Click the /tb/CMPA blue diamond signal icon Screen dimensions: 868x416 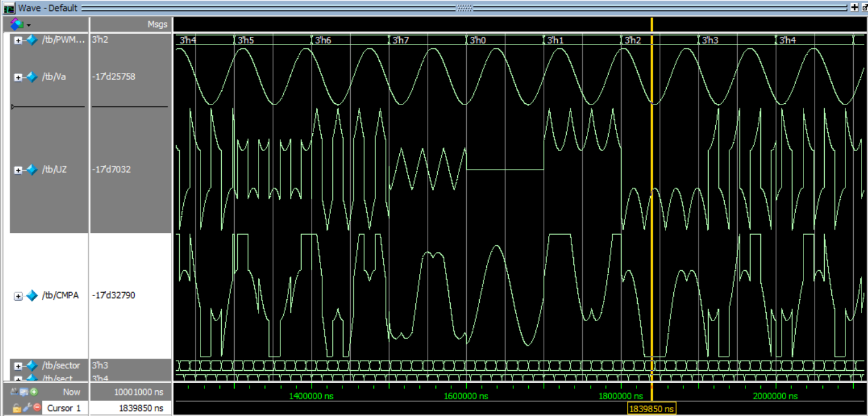tap(32, 296)
